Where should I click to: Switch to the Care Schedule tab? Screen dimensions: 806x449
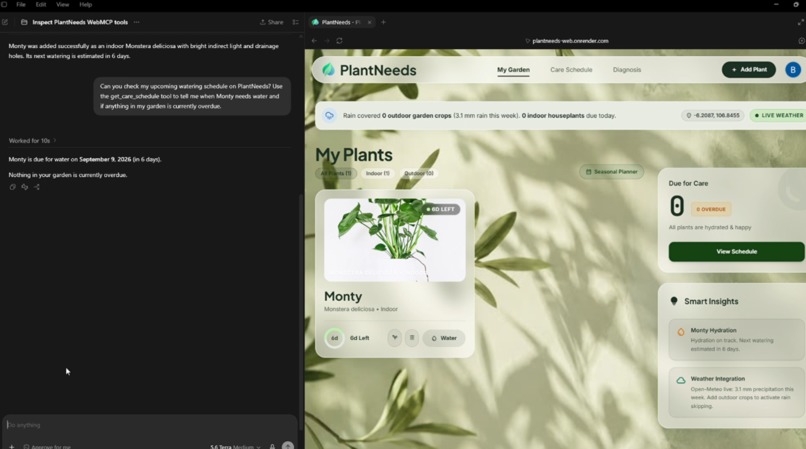[571, 69]
